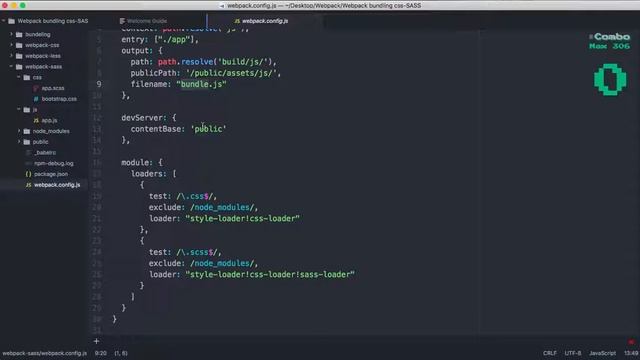Screen dimensions: 640x360
Task: Click the public folder icon
Action: click(27, 142)
